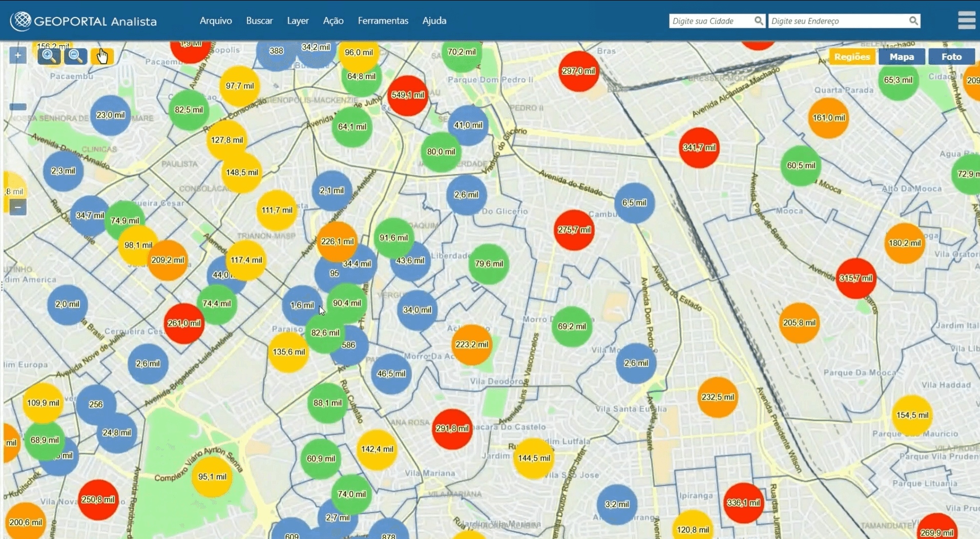This screenshot has height=539, width=980.
Task: Activate the pan hand tool
Action: point(102,56)
